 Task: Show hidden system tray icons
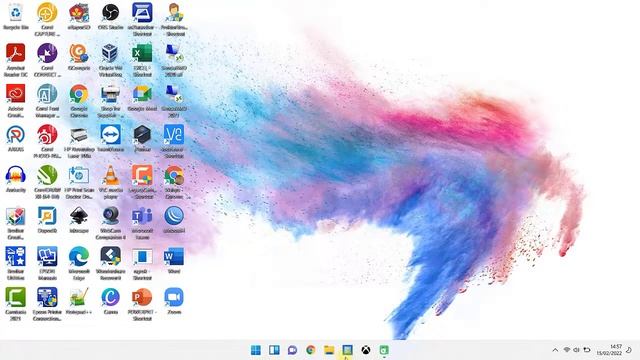coord(555,350)
